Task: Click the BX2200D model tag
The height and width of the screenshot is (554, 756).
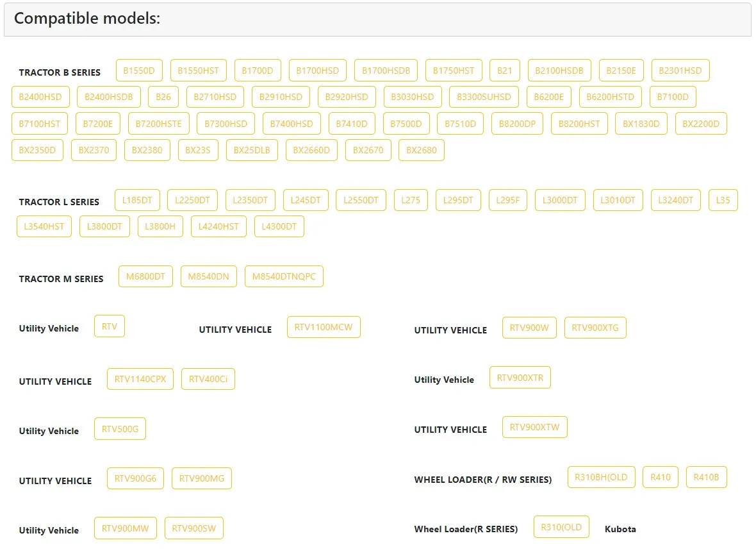Action: point(700,124)
